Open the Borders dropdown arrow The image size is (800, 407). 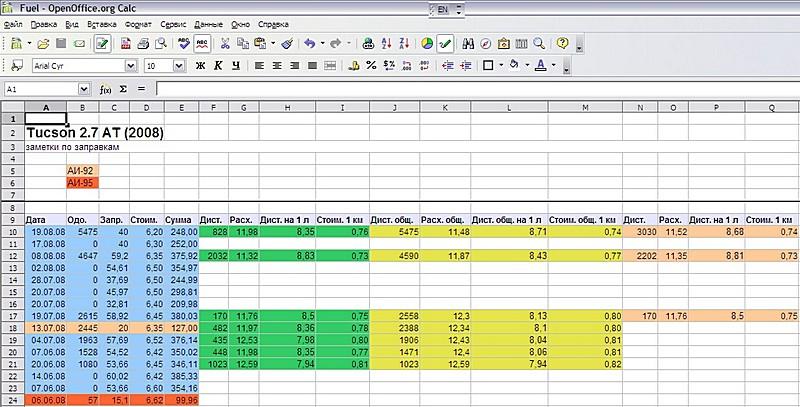501,66
